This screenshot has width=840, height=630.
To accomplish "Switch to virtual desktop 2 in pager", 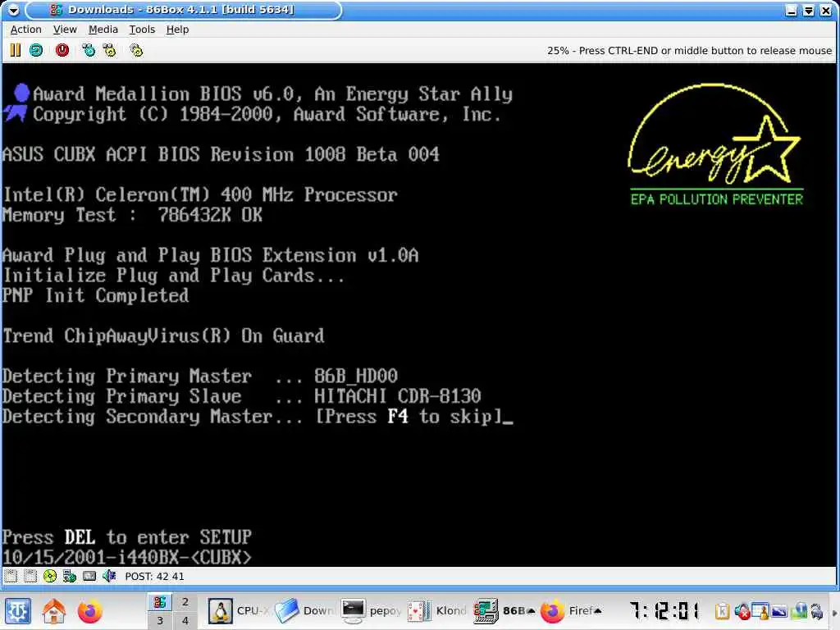I will 185,601.
